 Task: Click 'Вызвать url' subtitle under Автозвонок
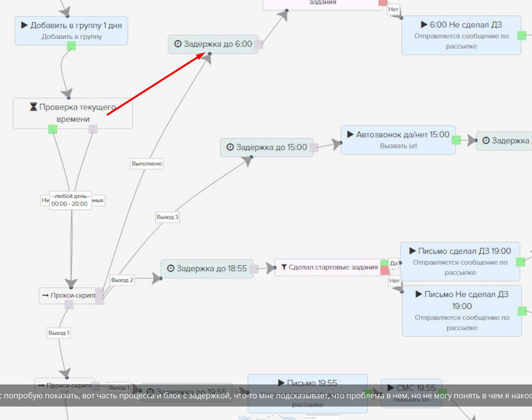(x=398, y=146)
